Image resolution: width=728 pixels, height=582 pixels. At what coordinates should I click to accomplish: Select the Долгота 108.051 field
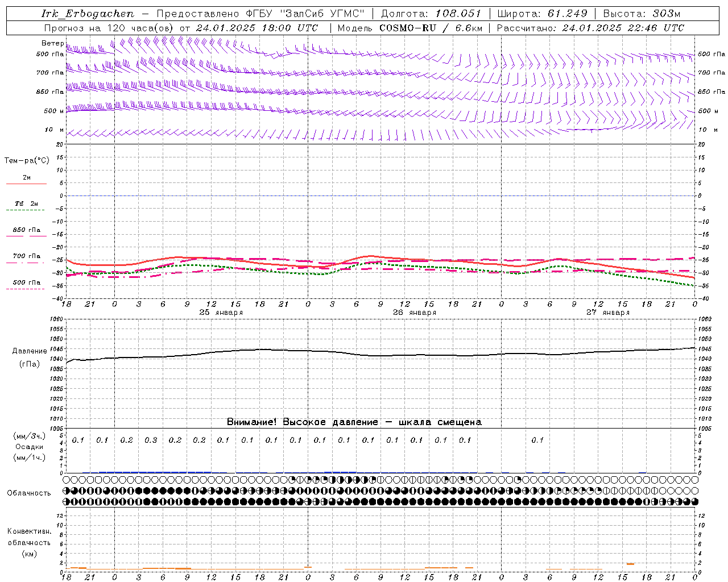431,14
